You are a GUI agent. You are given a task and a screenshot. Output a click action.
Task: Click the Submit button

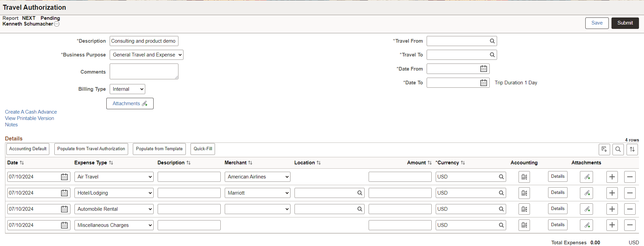tap(625, 23)
